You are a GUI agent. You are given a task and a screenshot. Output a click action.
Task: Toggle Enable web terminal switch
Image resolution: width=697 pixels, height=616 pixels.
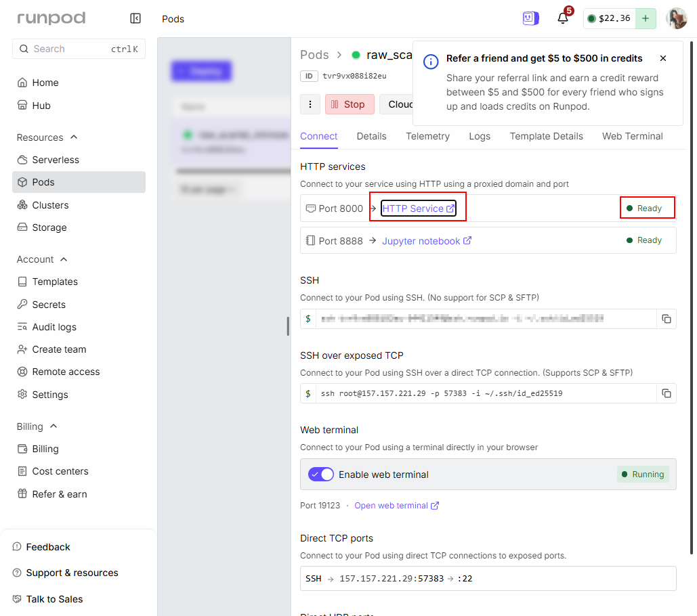(321, 475)
